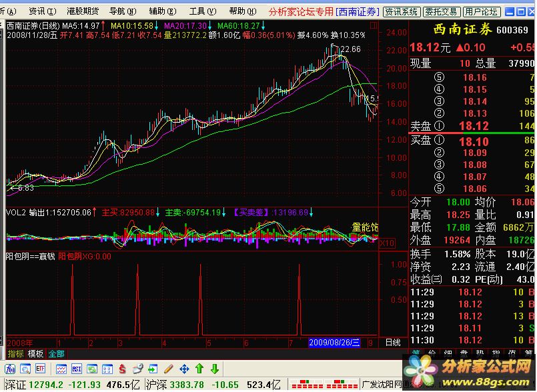The width and height of the screenshot is (537, 392).
Task: Click the 11:30 trade tick row
Action: pos(472,340)
